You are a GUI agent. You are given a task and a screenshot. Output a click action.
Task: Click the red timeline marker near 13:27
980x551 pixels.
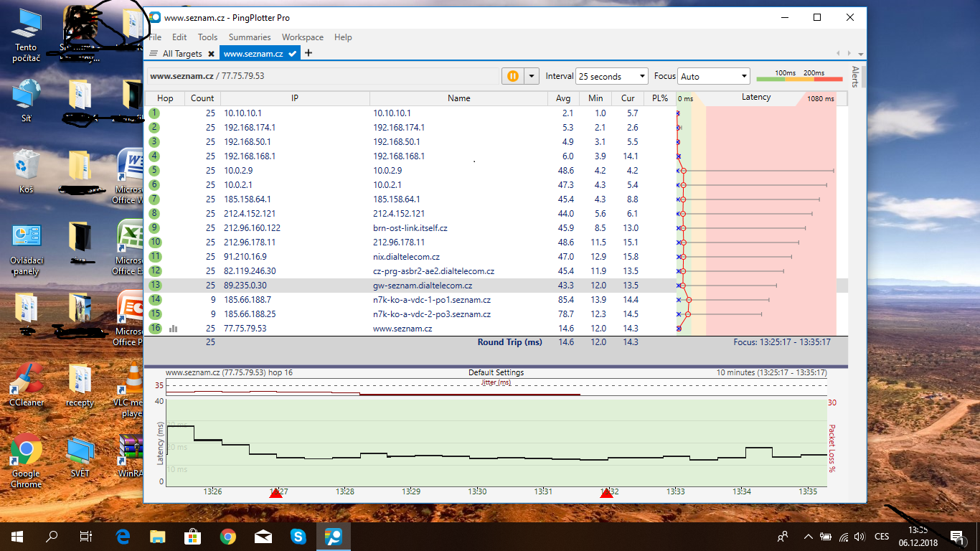(275, 493)
